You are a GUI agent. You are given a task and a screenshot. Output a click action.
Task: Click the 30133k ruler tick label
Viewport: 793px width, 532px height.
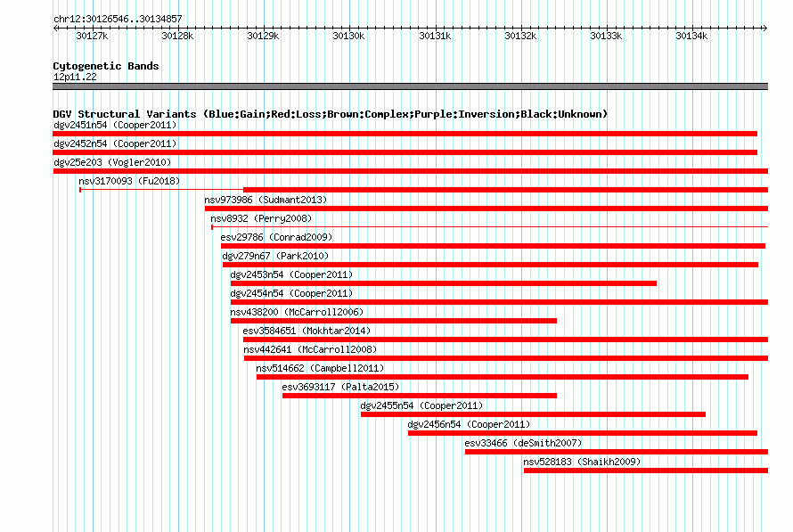605,36
